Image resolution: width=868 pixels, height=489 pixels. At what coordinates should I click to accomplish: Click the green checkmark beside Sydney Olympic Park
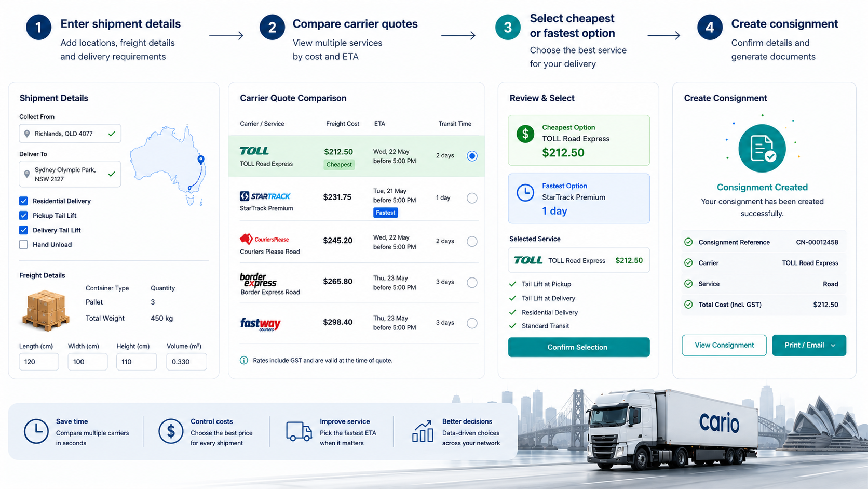click(x=112, y=174)
